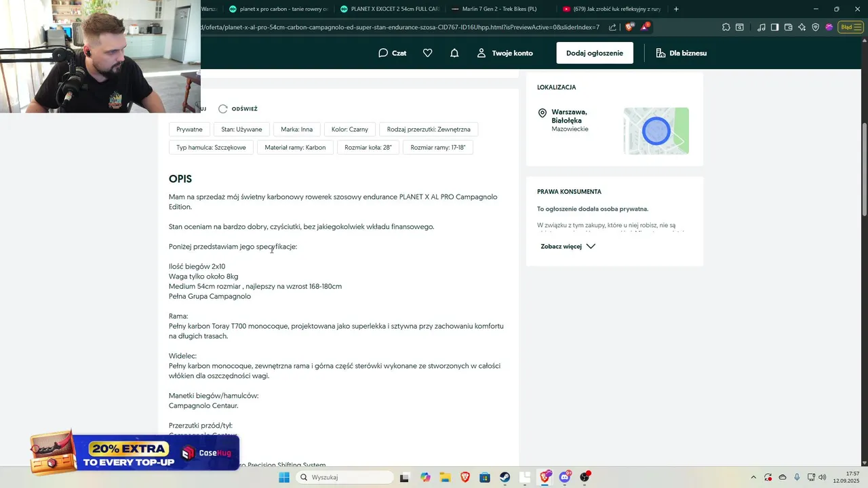This screenshot has width=868, height=488.
Task: Expand Zobacz więcej consumer rights text
Action: [x=568, y=246]
